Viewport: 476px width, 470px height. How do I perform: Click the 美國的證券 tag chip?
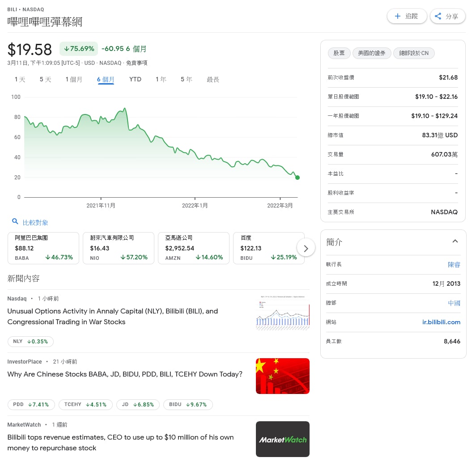[372, 53]
